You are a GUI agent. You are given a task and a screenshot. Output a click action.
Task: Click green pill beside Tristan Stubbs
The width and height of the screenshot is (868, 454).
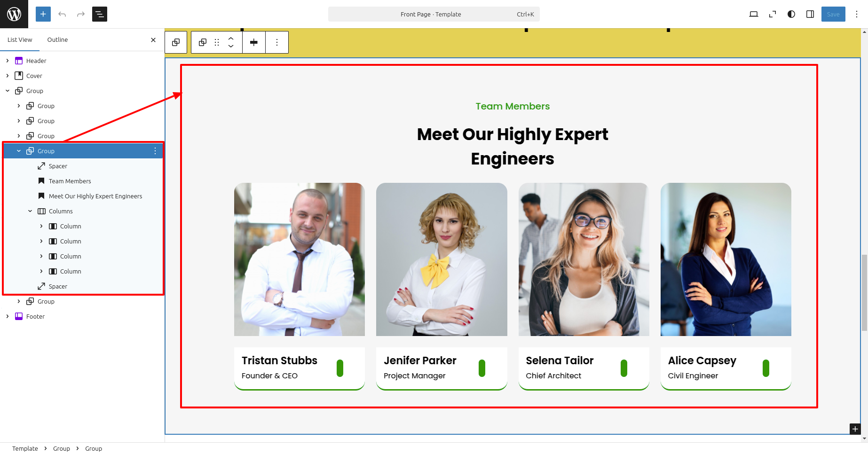point(340,368)
